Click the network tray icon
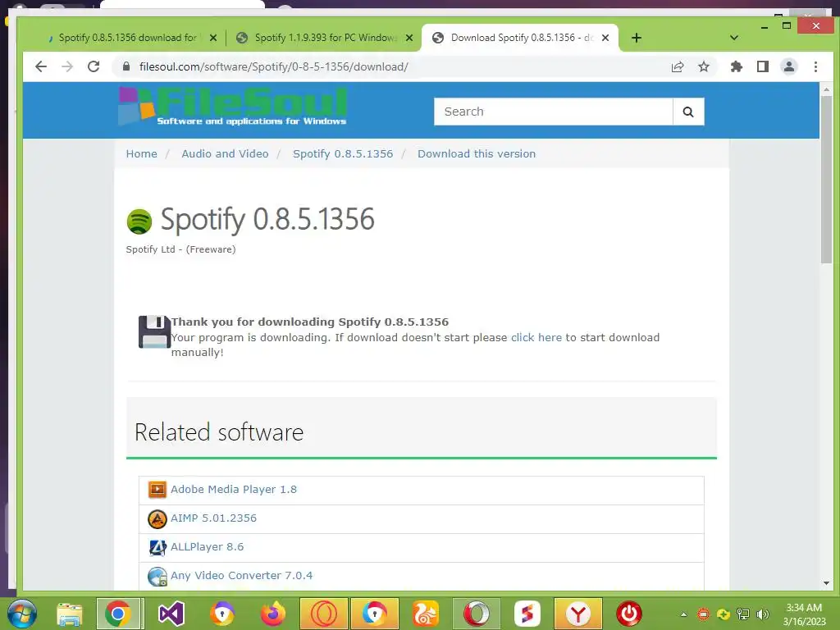840x630 pixels. coord(743,614)
